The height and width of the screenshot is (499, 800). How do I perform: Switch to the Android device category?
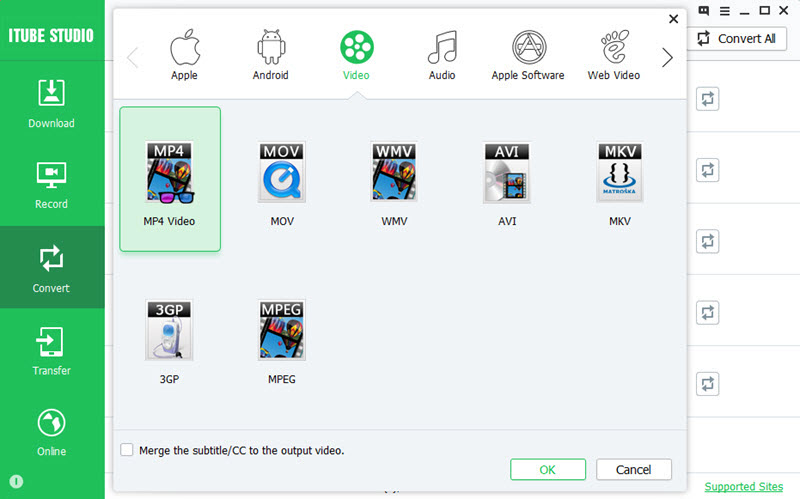click(270, 55)
